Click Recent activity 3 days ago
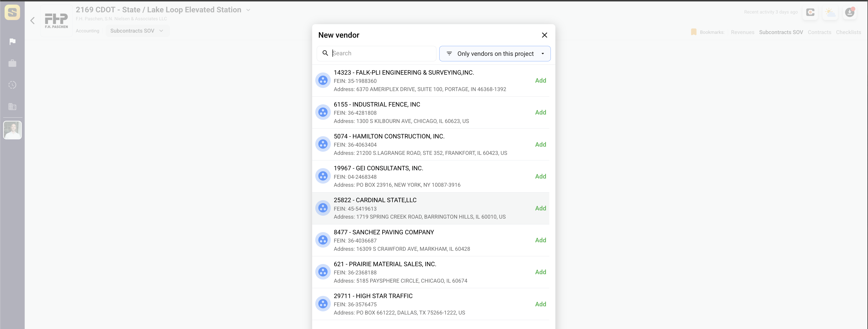 (x=771, y=12)
